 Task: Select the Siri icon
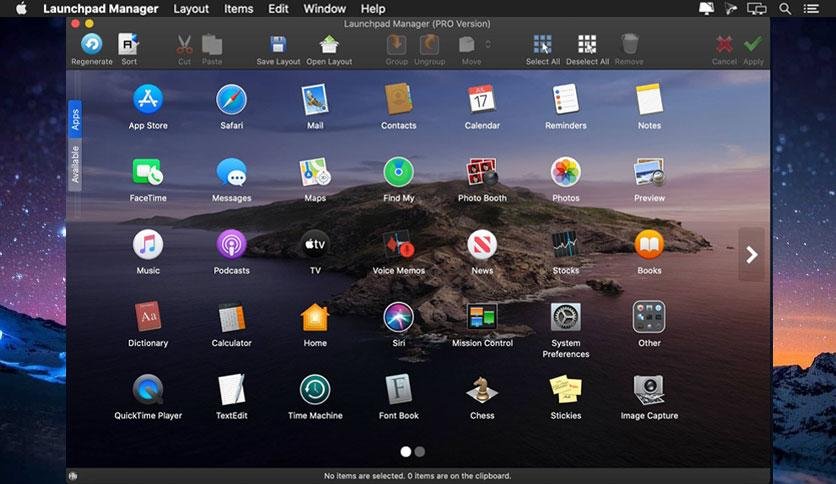click(399, 317)
